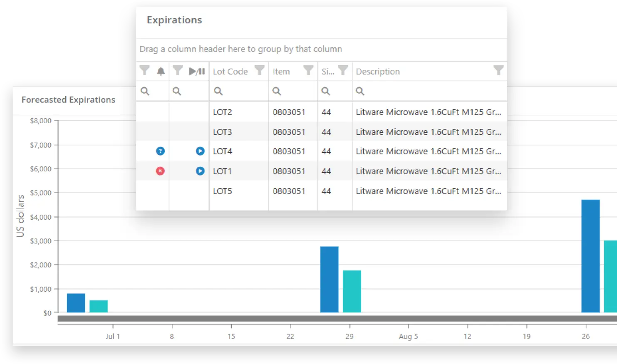This screenshot has width=617, height=364.
Task: Sort by the Description column header
Action: [378, 72]
